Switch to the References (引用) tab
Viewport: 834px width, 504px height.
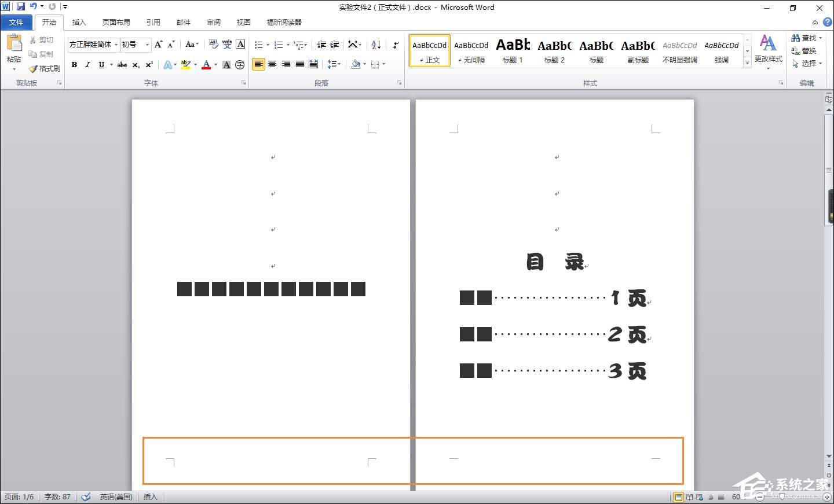tap(153, 23)
